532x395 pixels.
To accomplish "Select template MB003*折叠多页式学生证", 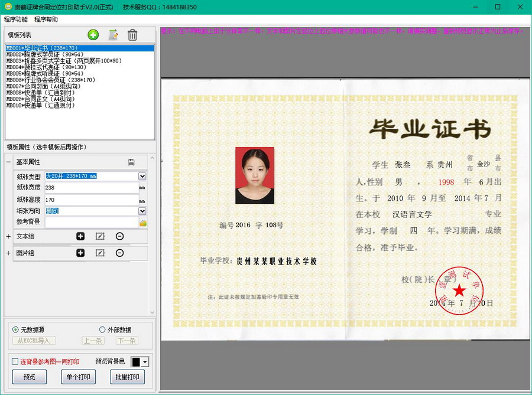I will point(79,61).
